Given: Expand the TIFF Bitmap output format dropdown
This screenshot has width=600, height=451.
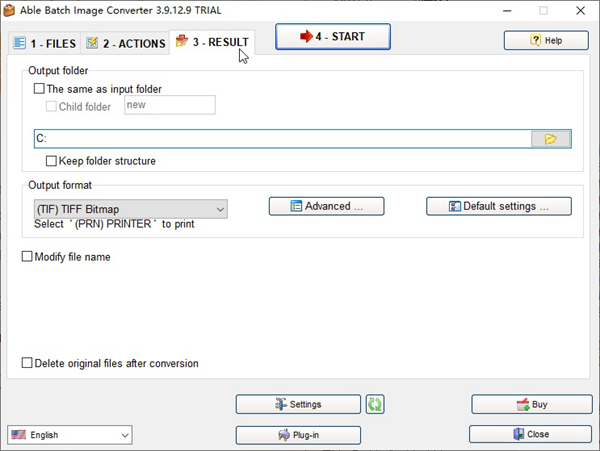Looking at the screenshot, I should (x=130, y=209).
